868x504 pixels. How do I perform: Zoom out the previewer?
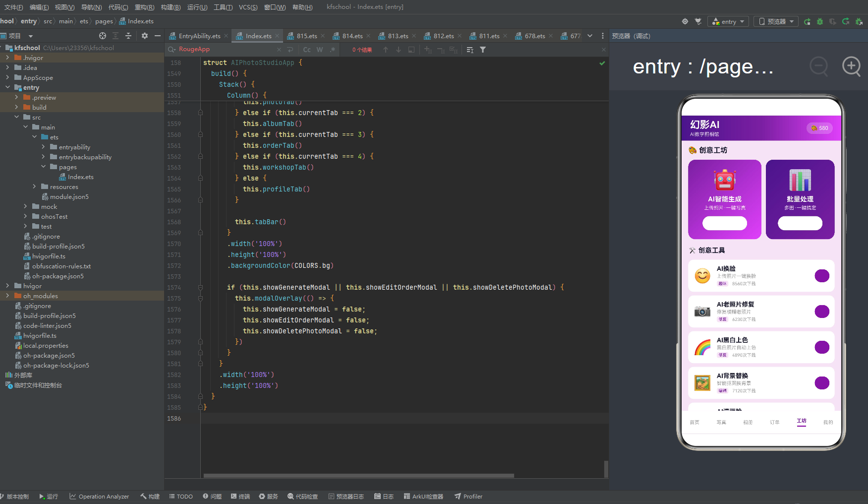point(819,66)
